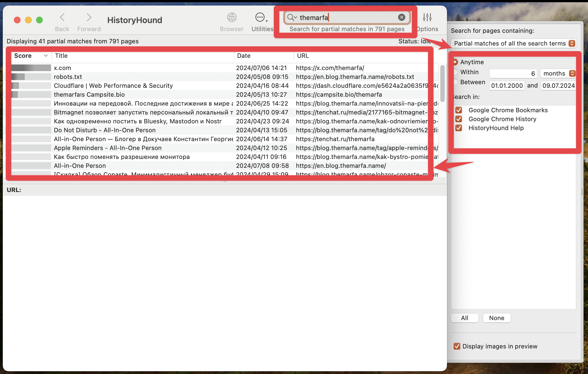The width and height of the screenshot is (588, 374).
Task: Click the results list vertical scrollbar
Action: 442,83
